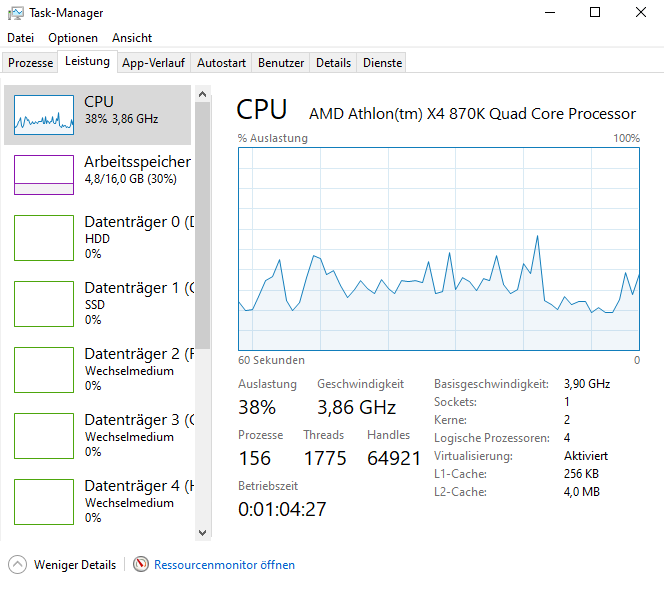This screenshot has width=665, height=594.
Task: Select the Datenträger 2 graph icon
Action: 44,370
